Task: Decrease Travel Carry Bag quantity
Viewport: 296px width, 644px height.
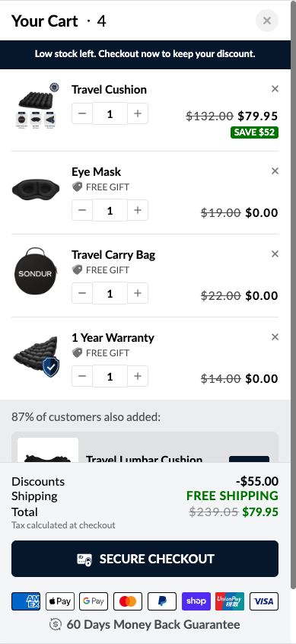Action: [x=82, y=293]
